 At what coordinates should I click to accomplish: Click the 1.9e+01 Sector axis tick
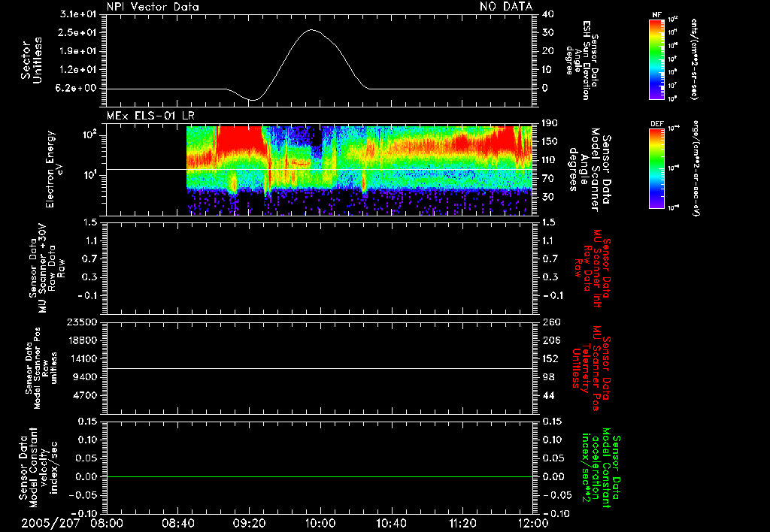pos(78,51)
